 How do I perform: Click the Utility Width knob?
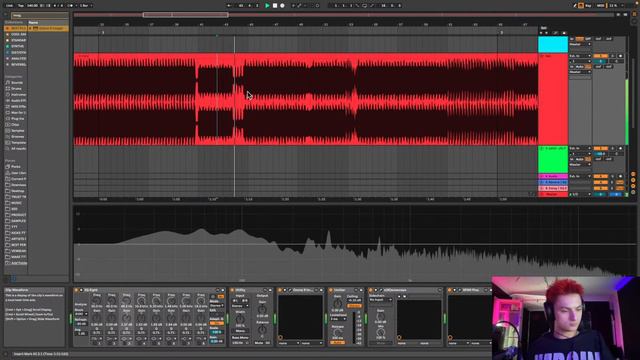(x=240, y=319)
